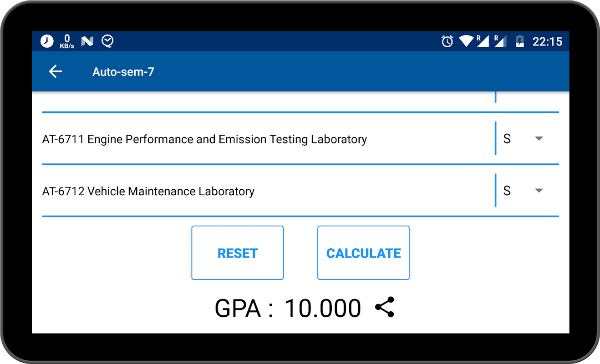Image resolution: width=600 pixels, height=364 pixels.
Task: Tap the N notification icon
Action: [87, 41]
